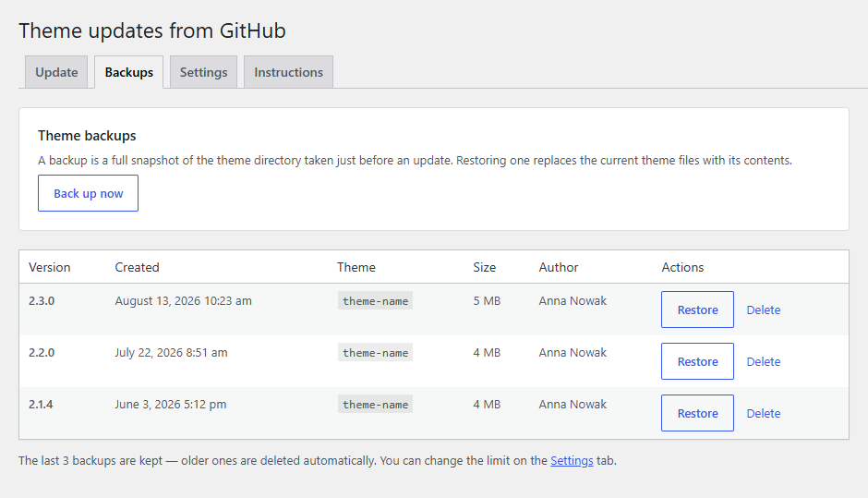
Task: Click the Actions column header
Action: point(682,267)
